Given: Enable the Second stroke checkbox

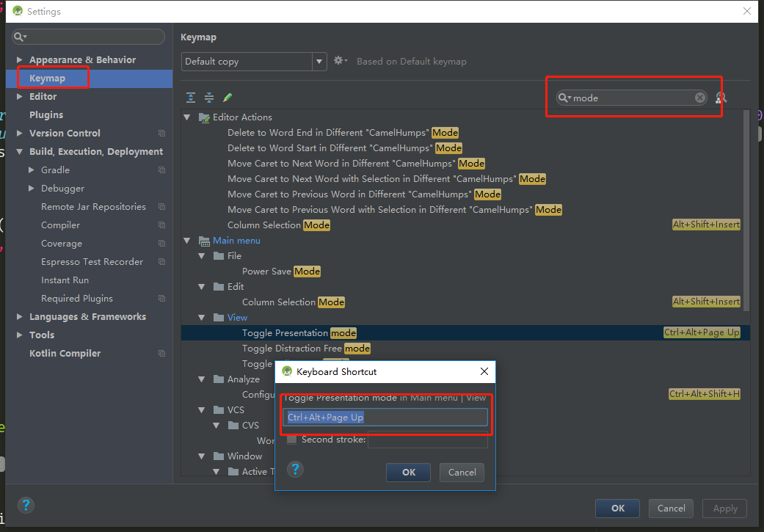Looking at the screenshot, I should pyautogui.click(x=292, y=440).
